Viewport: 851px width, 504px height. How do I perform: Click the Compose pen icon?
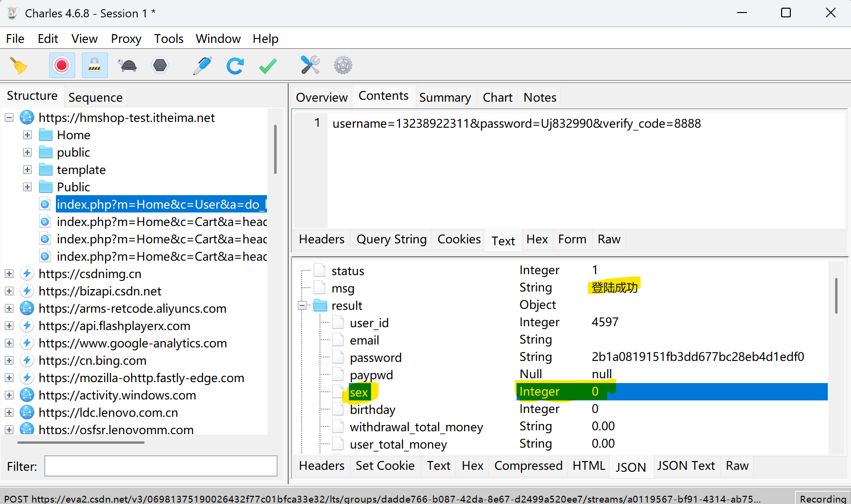pos(202,66)
